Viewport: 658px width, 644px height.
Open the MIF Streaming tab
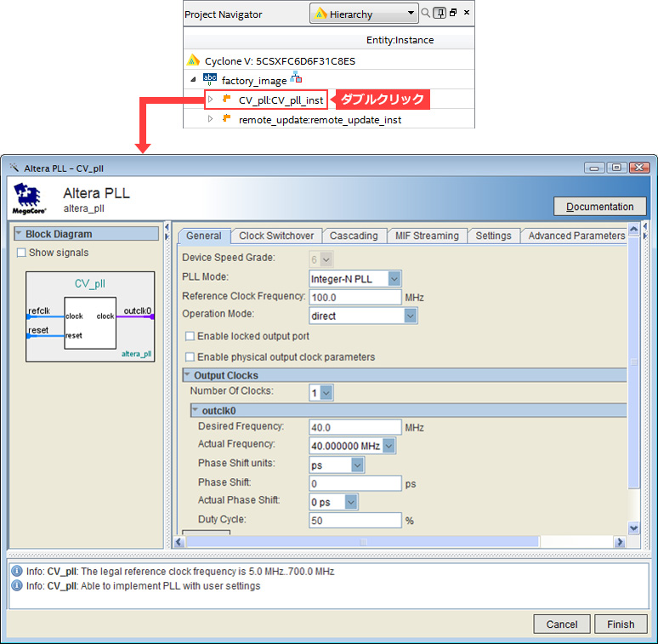click(427, 236)
